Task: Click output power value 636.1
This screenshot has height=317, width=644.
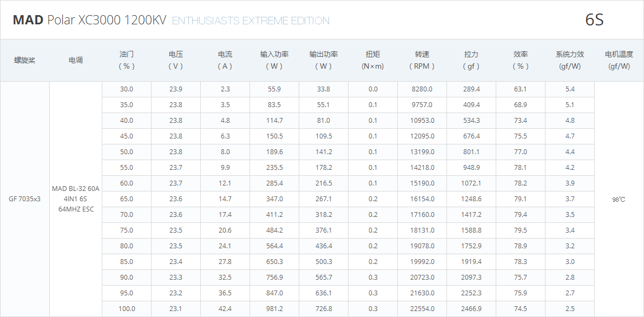Action: pyautogui.click(x=324, y=293)
